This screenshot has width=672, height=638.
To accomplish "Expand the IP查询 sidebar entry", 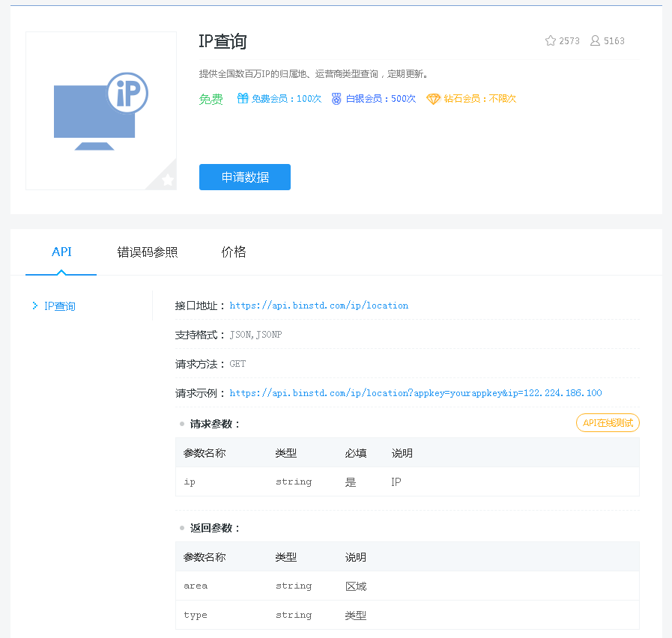I will tap(58, 306).
